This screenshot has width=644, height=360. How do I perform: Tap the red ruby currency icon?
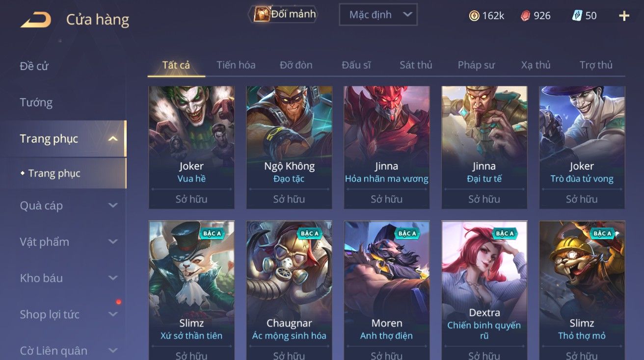(526, 16)
